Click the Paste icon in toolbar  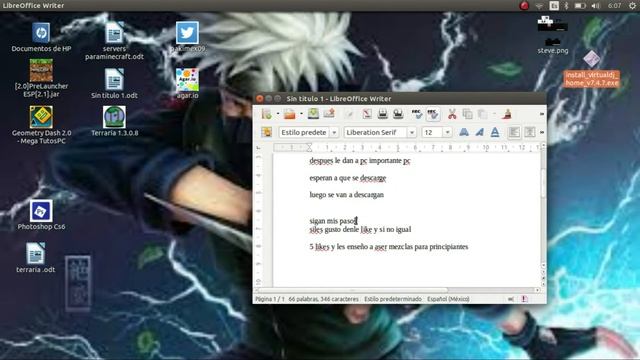pos(482,114)
